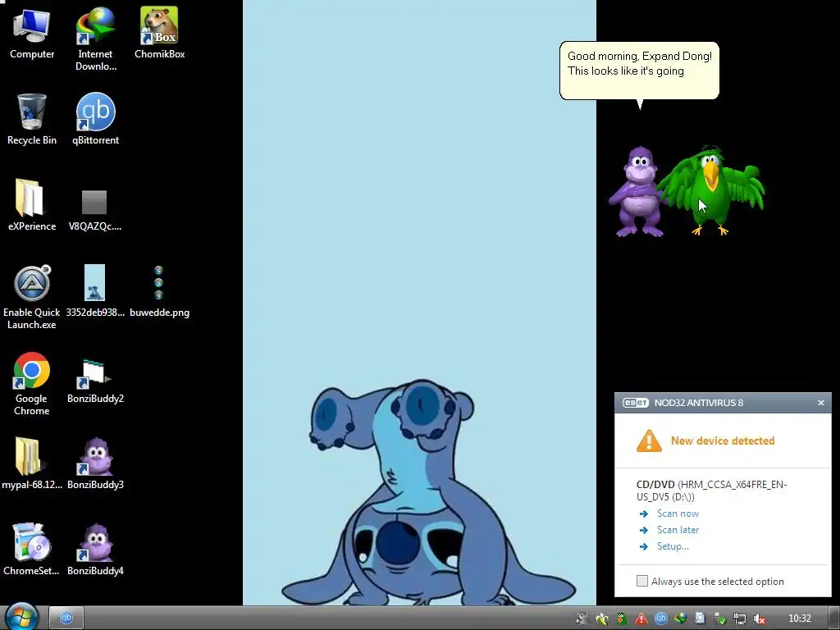
Task: Open the BonziBuddy2 desktop shortcut
Action: point(95,379)
